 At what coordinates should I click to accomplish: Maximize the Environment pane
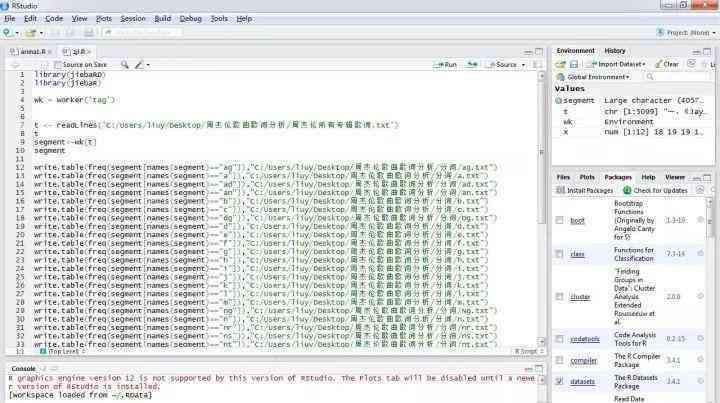707,51
